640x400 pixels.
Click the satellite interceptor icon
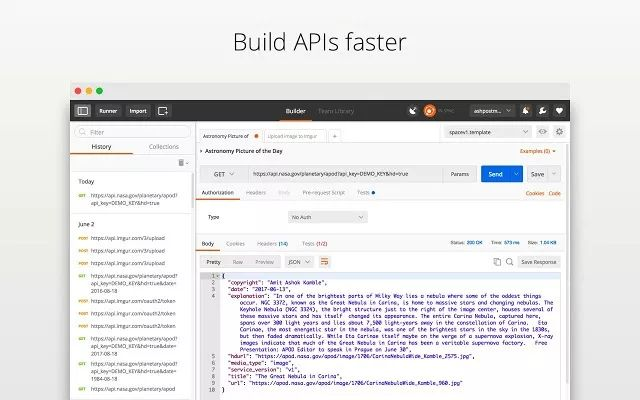pyautogui.click(x=413, y=111)
